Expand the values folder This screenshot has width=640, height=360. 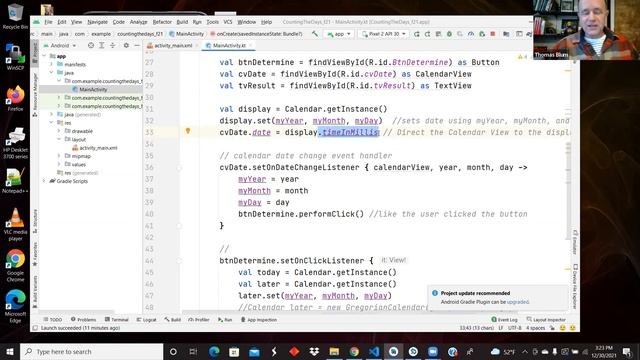click(59, 164)
